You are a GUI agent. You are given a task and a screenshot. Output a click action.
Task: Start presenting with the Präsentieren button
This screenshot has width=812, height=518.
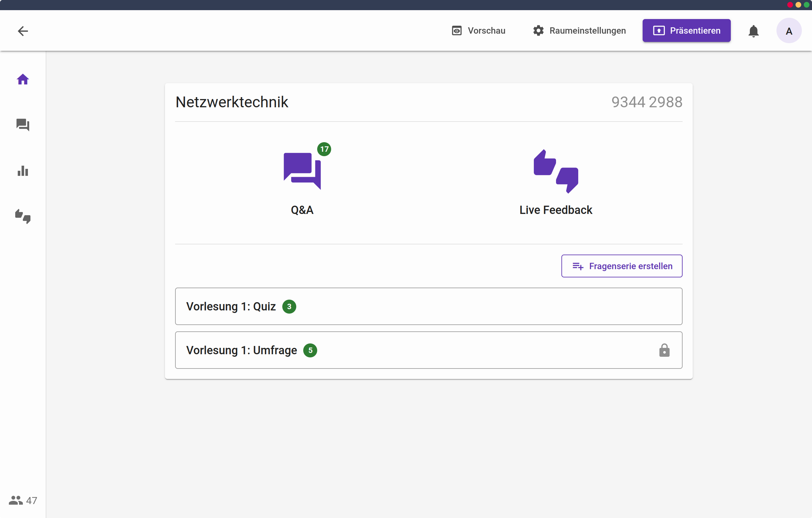point(686,30)
